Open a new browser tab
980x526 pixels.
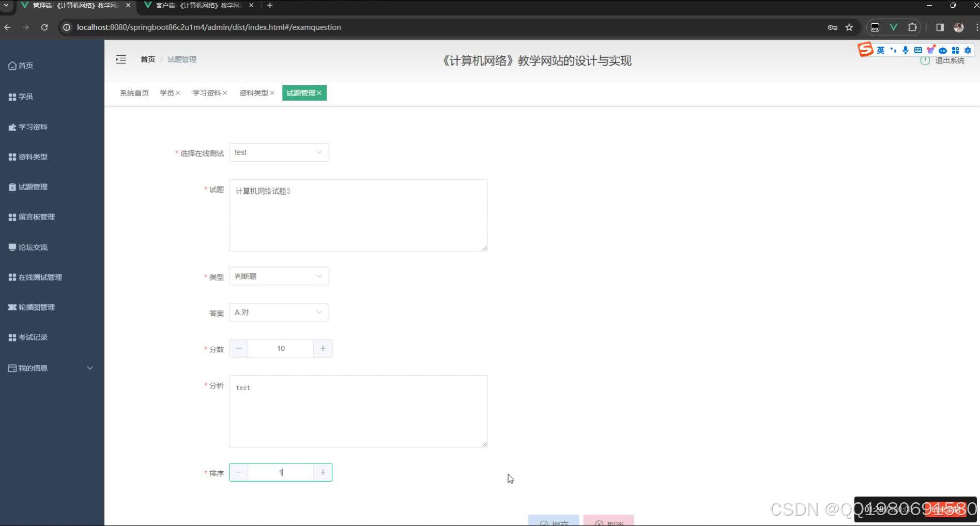click(x=270, y=6)
